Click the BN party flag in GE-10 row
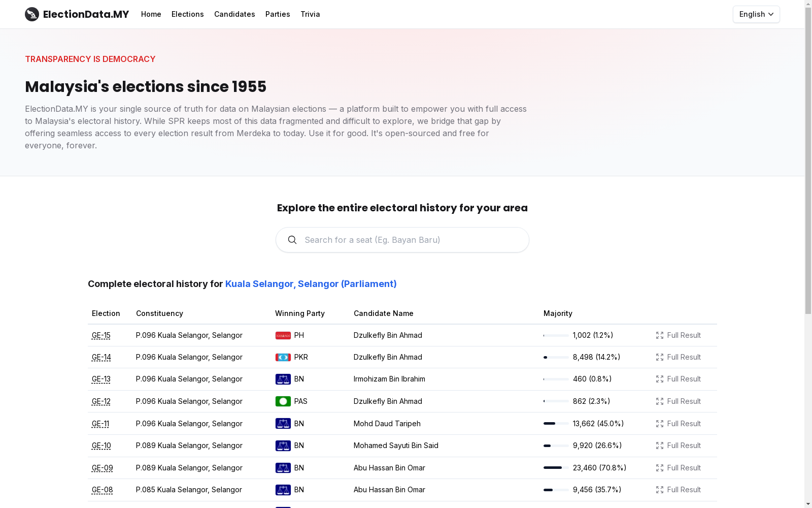The width and height of the screenshot is (812, 508). click(283, 446)
